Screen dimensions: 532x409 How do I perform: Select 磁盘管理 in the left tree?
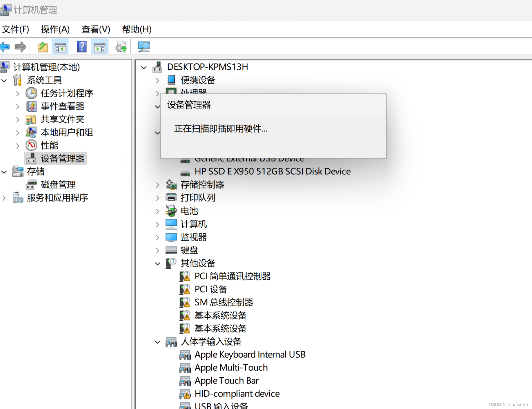point(58,185)
